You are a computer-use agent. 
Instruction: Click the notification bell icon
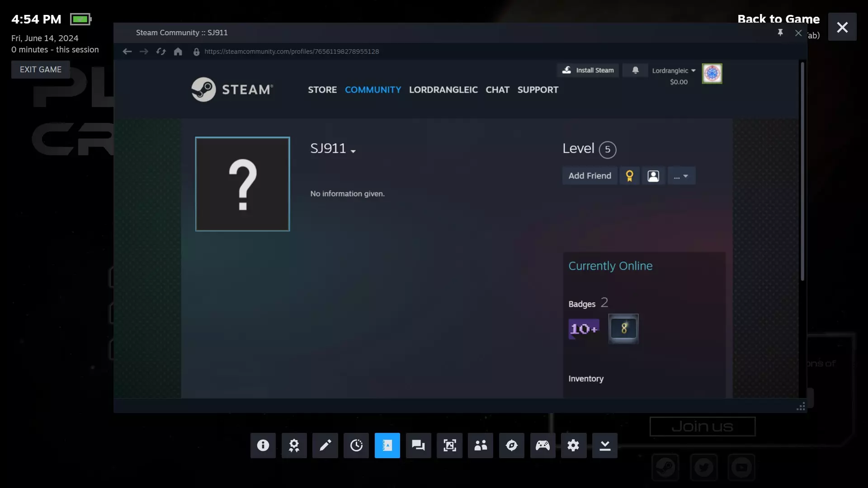click(635, 70)
